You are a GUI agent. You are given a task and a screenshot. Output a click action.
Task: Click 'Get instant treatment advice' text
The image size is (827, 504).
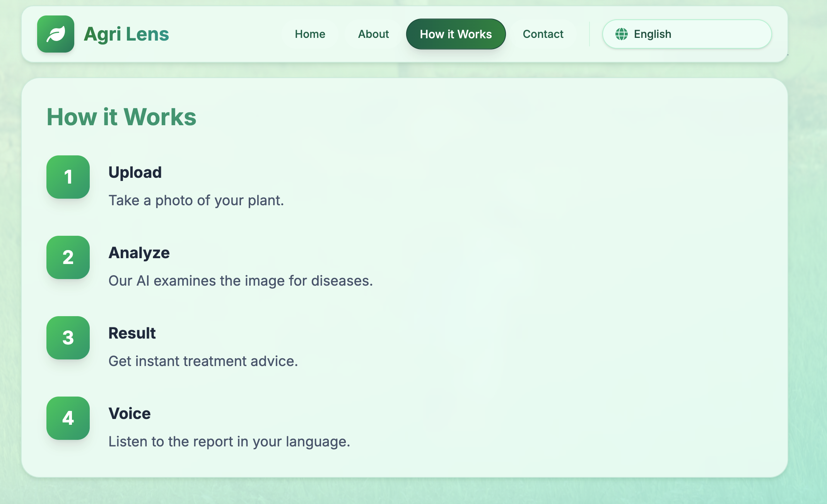point(203,361)
